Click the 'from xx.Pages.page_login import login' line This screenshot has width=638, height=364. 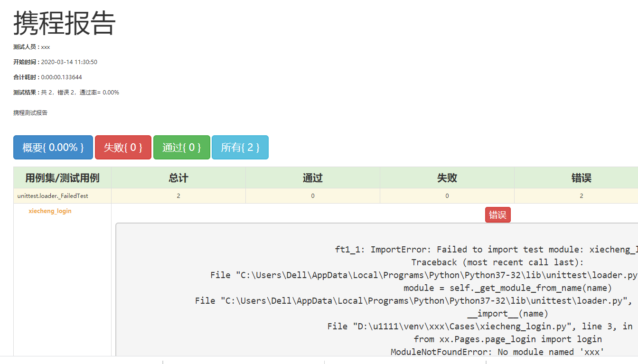pyautogui.click(x=508, y=339)
